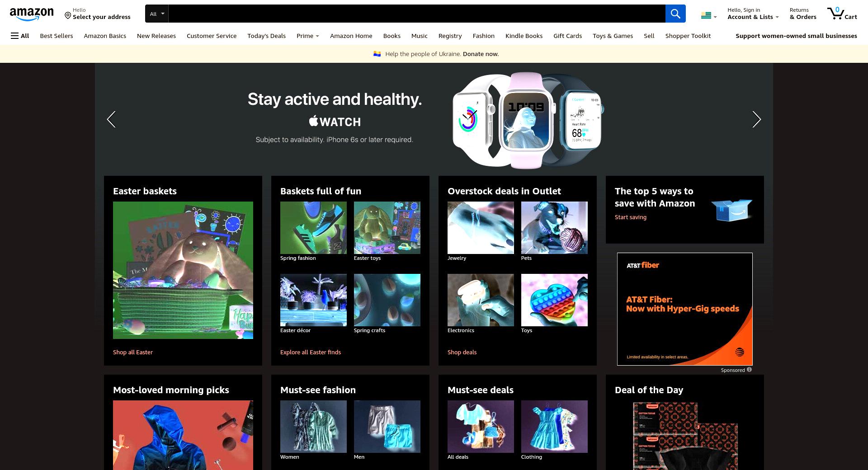Open Returns & Orders

click(x=803, y=14)
